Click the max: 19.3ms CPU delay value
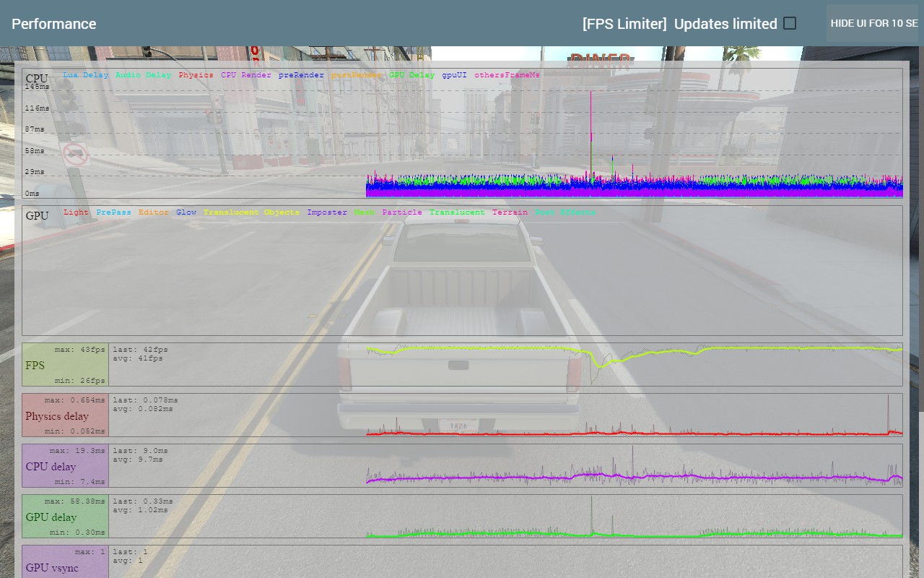Image resolution: width=924 pixels, height=578 pixels. 77,451
